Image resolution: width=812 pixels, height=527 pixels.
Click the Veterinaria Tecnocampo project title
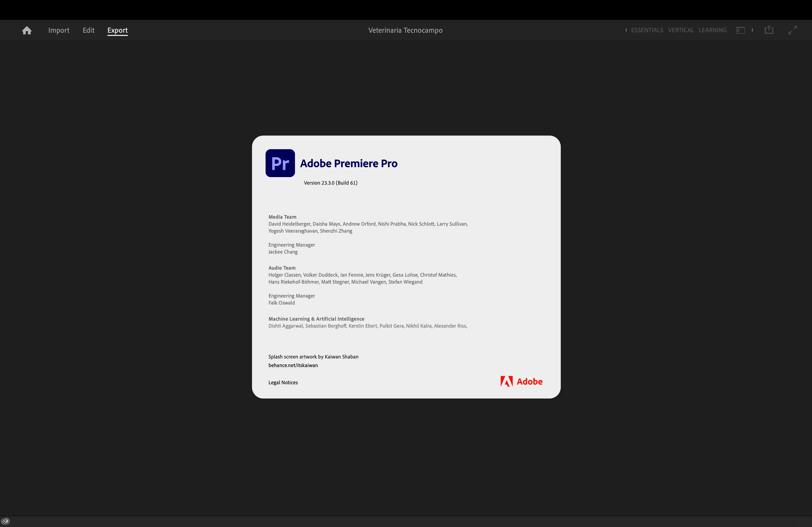(x=405, y=30)
